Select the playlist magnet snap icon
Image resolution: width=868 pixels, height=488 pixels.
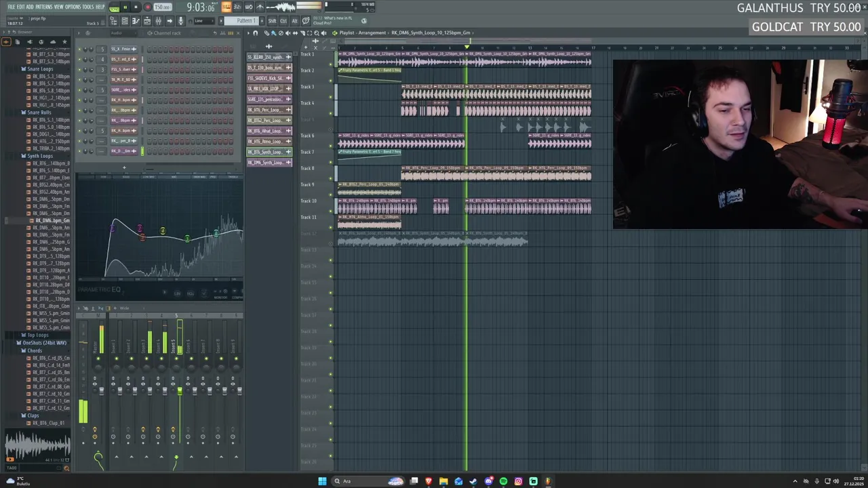tap(255, 33)
